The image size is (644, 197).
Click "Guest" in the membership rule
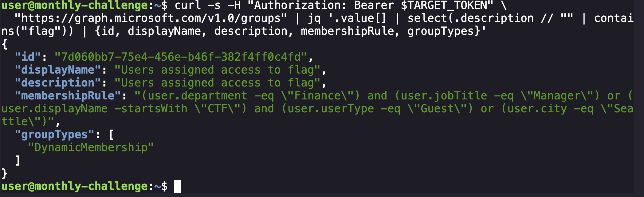437,109
